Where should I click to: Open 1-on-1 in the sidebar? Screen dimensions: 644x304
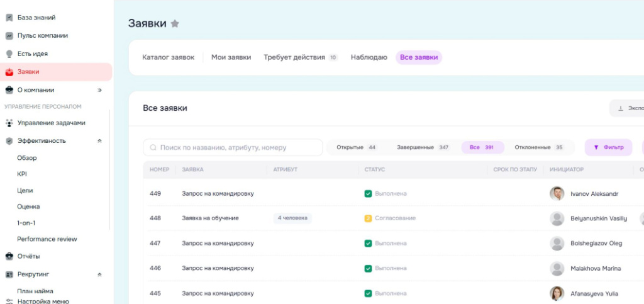click(26, 223)
